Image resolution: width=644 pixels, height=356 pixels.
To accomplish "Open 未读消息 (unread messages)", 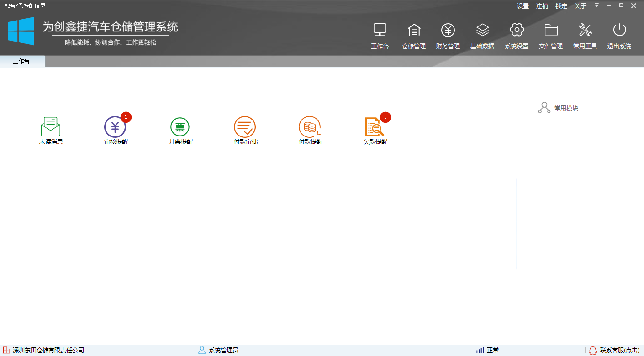I will [50, 130].
